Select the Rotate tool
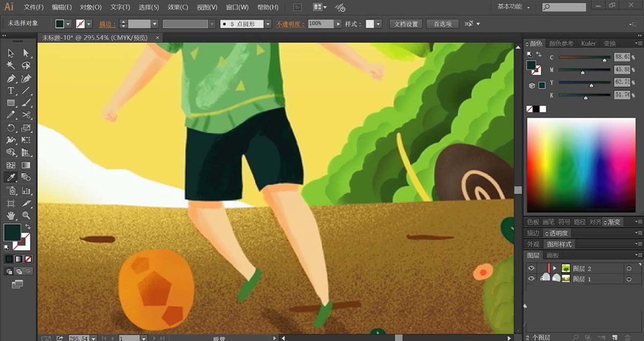644x341 pixels. point(11,128)
